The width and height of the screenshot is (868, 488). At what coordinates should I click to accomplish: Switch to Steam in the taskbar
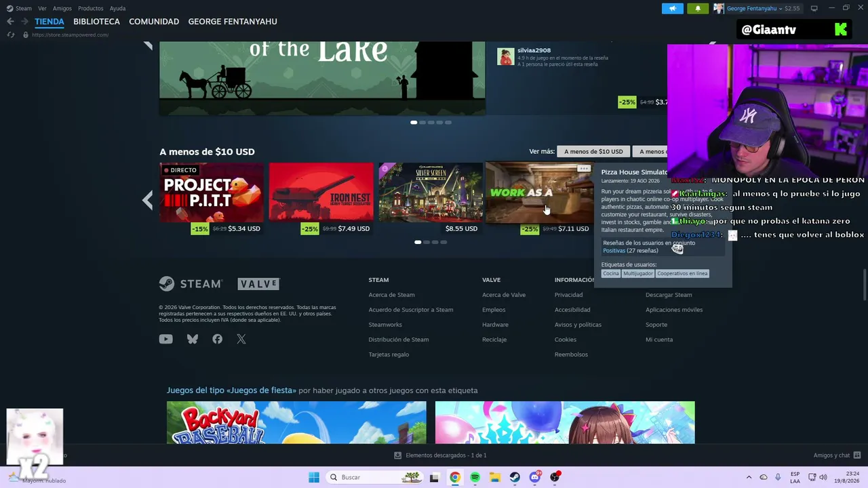coord(515,477)
